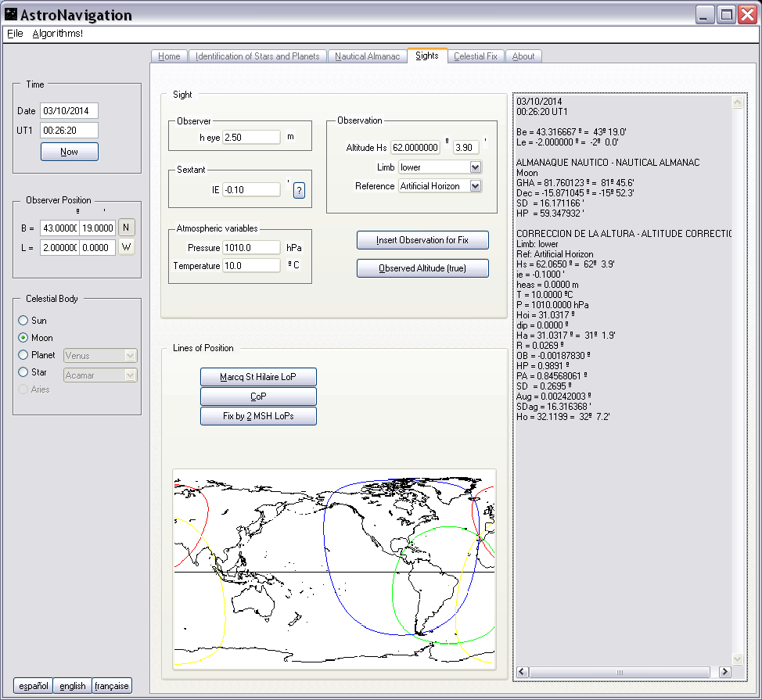Switch to the Nautical Almanac tab
Screen dimensions: 762x700
click(x=367, y=56)
